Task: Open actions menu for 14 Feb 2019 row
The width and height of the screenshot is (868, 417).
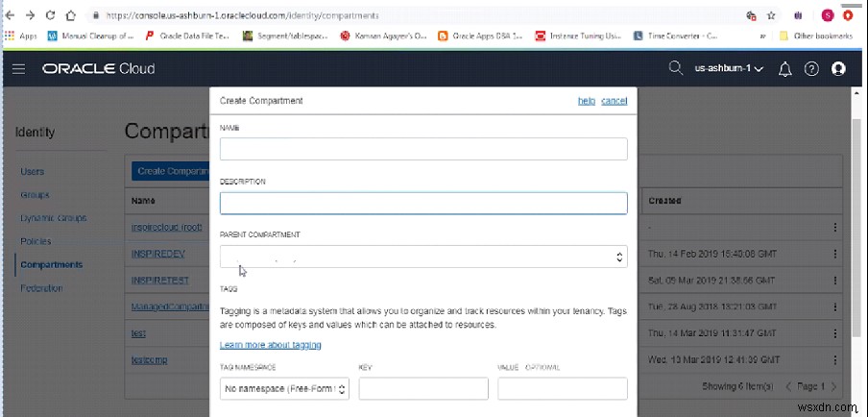Action: [x=834, y=254]
